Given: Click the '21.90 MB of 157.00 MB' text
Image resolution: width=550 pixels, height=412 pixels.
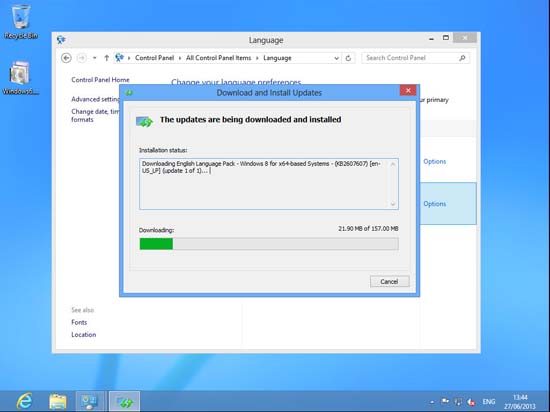Looking at the screenshot, I should (368, 229).
